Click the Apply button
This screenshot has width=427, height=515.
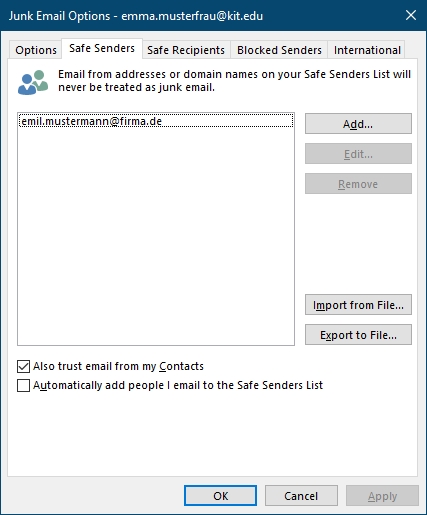[382, 496]
